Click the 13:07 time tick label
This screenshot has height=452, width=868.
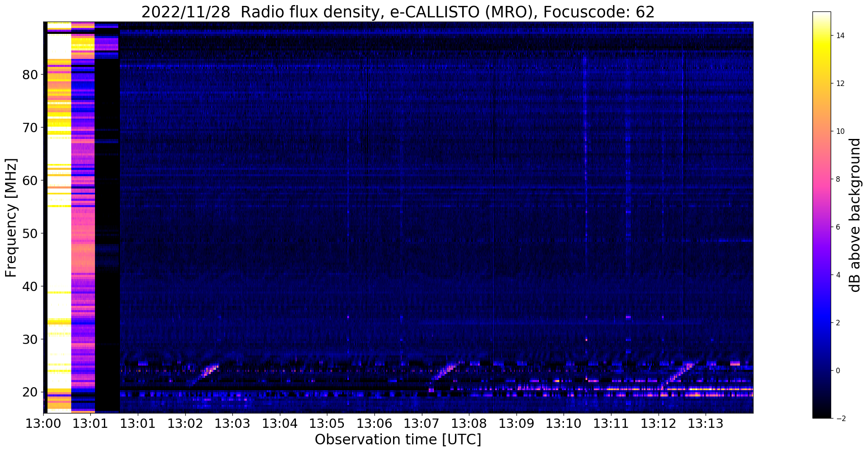(421, 423)
